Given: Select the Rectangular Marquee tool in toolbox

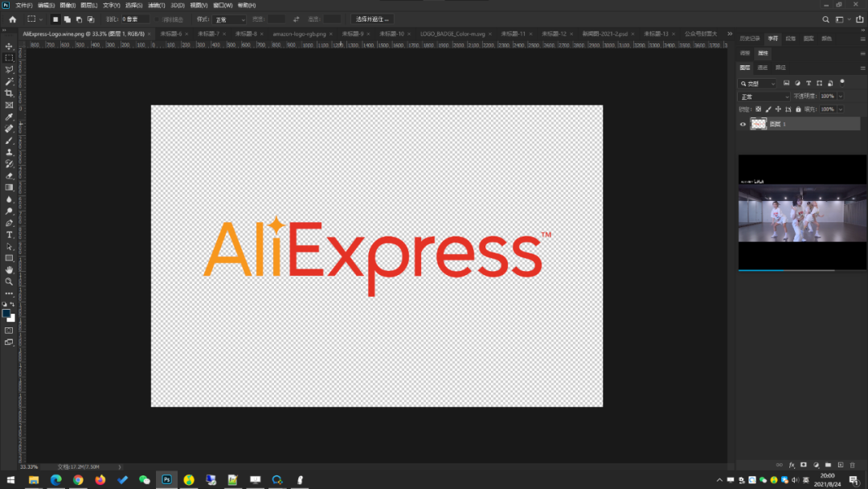Looking at the screenshot, I should [x=9, y=58].
